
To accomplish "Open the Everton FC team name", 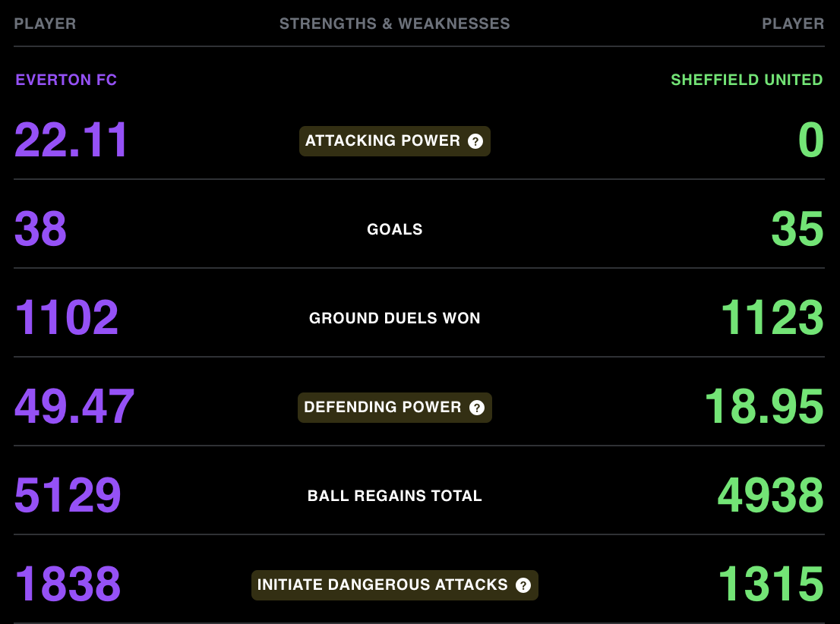I will pos(66,80).
